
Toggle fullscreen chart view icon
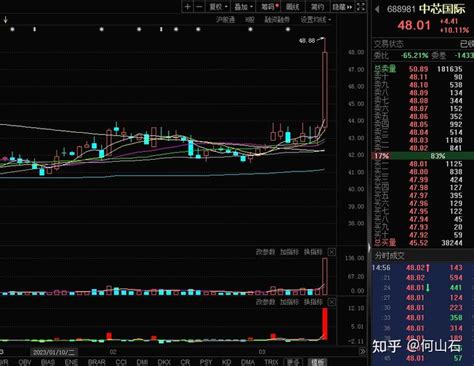(x=361, y=7)
